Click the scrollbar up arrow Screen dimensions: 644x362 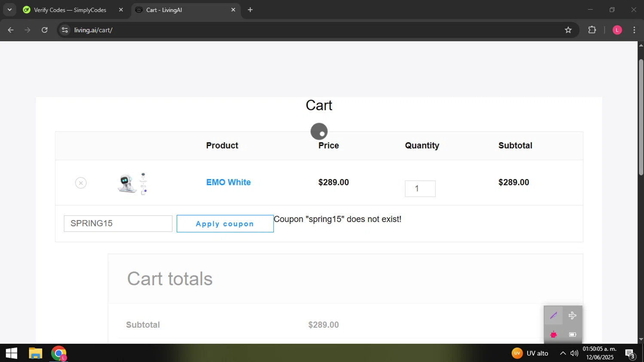point(641,45)
